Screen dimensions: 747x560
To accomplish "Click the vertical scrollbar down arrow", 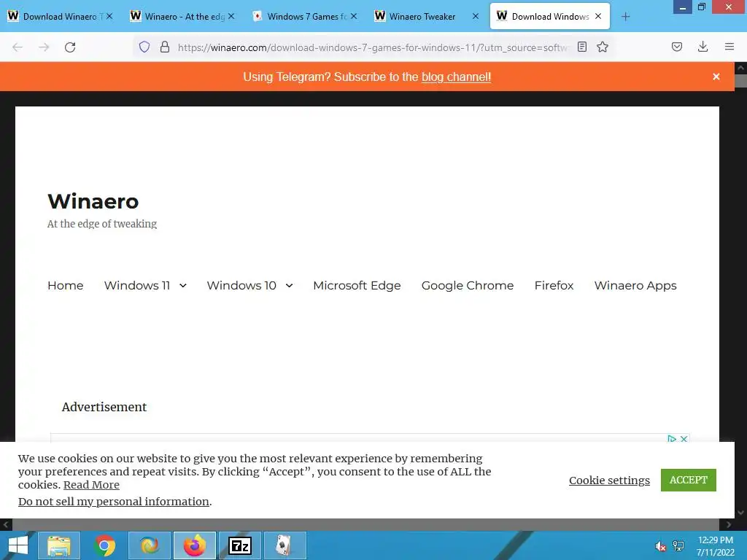I will tap(740, 513).
